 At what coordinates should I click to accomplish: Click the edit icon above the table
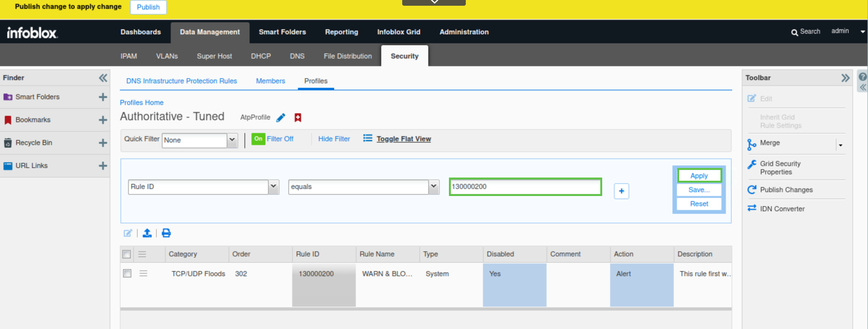coord(128,233)
